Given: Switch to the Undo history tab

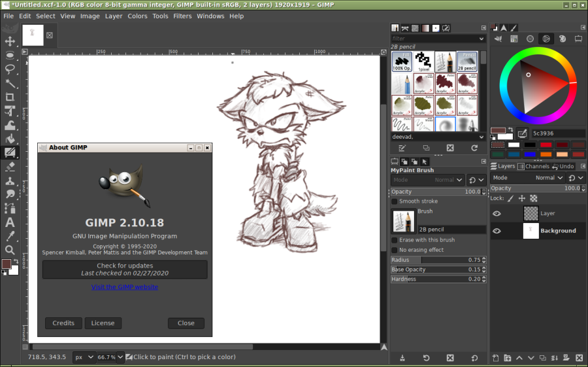Looking at the screenshot, I should click(563, 166).
